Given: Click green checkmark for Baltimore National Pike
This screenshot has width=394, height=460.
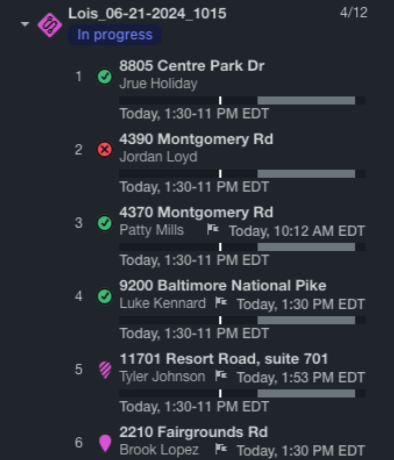Looking at the screenshot, I should 105,296.
